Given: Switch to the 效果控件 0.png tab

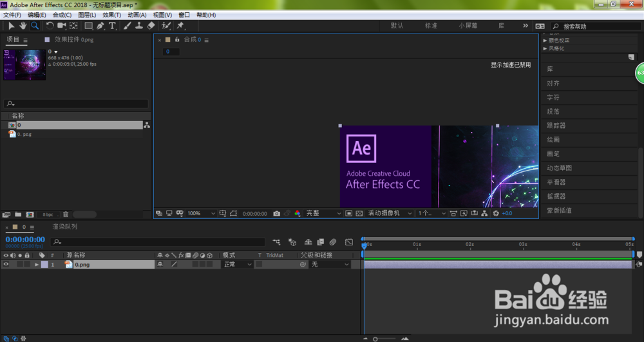Looking at the screenshot, I should [74, 40].
